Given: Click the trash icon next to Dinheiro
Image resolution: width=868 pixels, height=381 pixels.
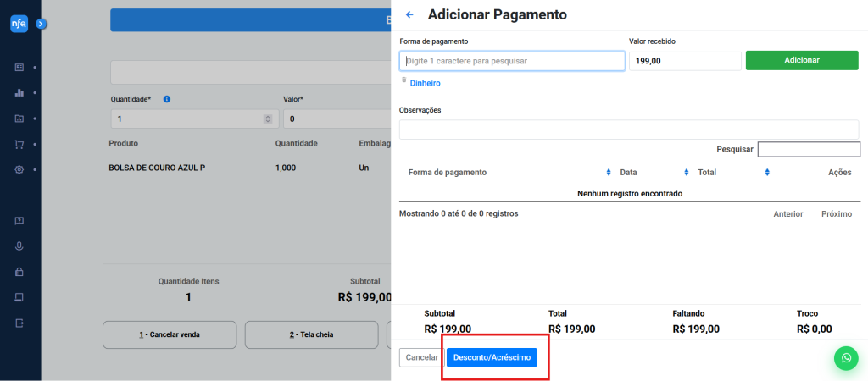Looking at the screenshot, I should click(x=404, y=81).
